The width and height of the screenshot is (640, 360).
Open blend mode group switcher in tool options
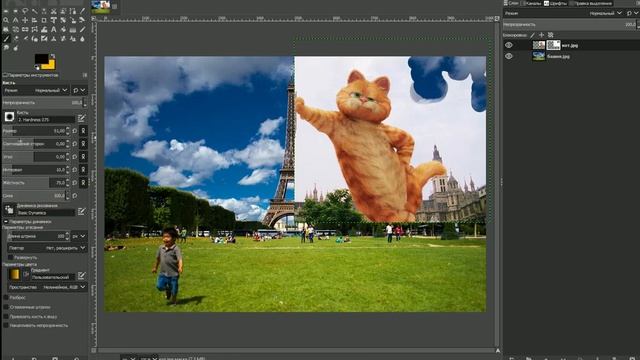coord(80,90)
